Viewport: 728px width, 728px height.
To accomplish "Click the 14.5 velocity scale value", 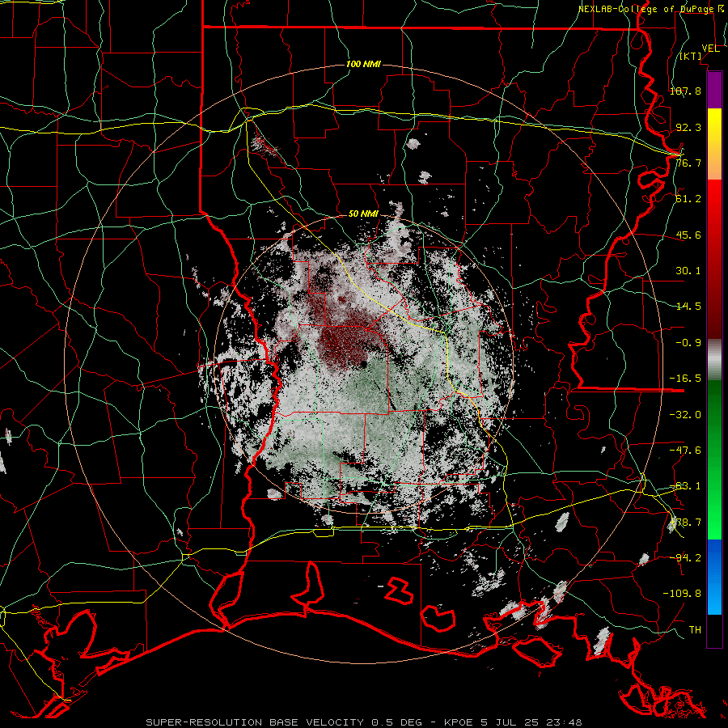I will [x=688, y=307].
